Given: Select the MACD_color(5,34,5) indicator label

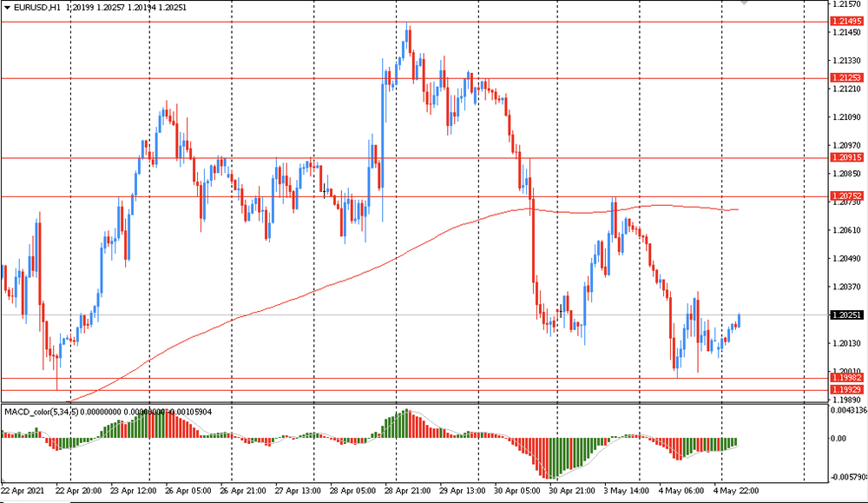Looking at the screenshot, I should point(42,412).
